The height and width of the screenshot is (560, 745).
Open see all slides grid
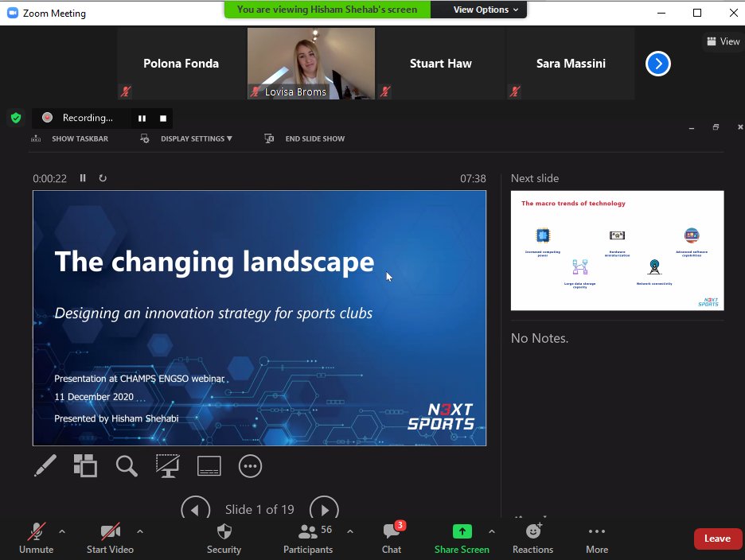click(85, 466)
